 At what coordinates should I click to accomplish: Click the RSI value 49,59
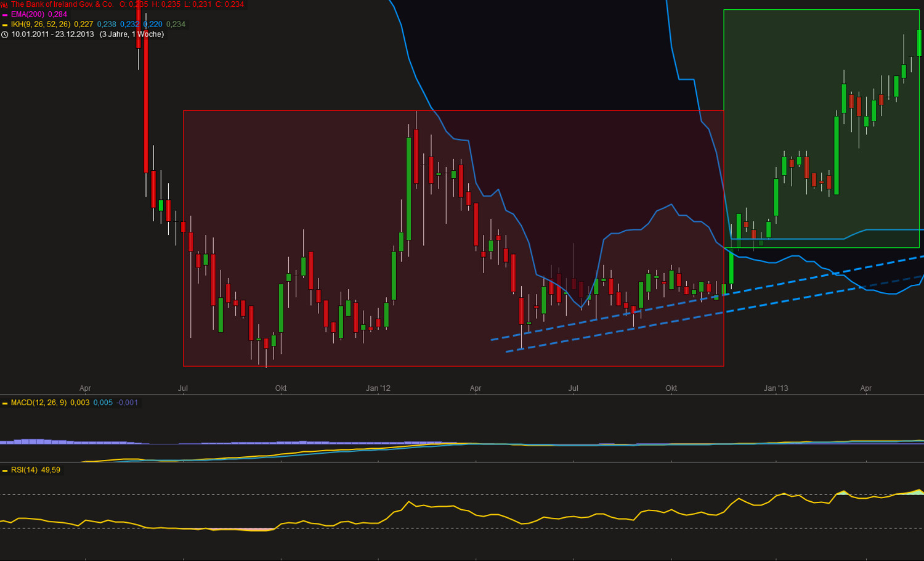(x=51, y=470)
